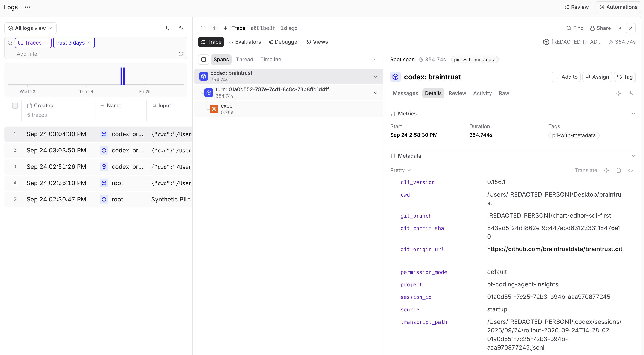This screenshot has height=355, width=644.
Task: Click the root span duration clock icon
Action: [421, 60]
